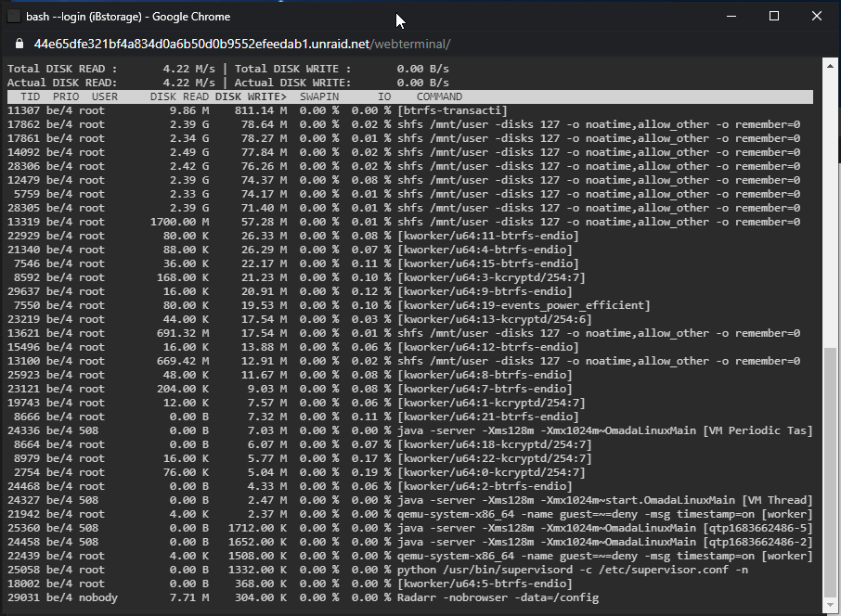The width and height of the screenshot is (841, 616).
Task: Close the bash --login Chrome window
Action: click(x=816, y=16)
